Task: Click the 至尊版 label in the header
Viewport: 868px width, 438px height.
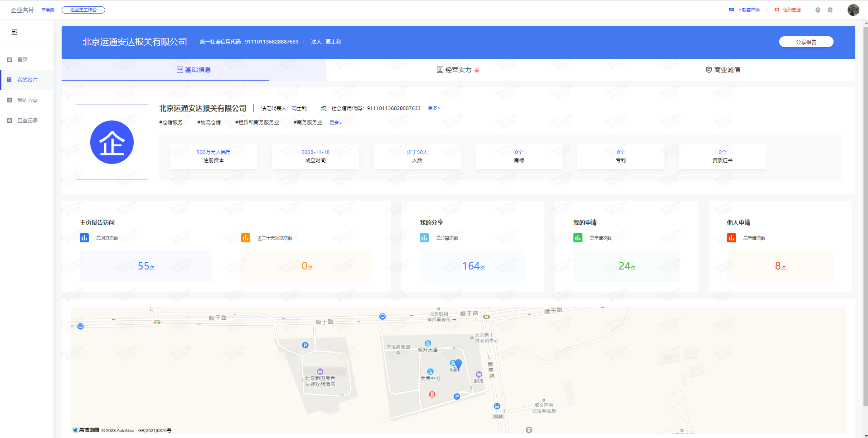Action: pyautogui.click(x=48, y=10)
